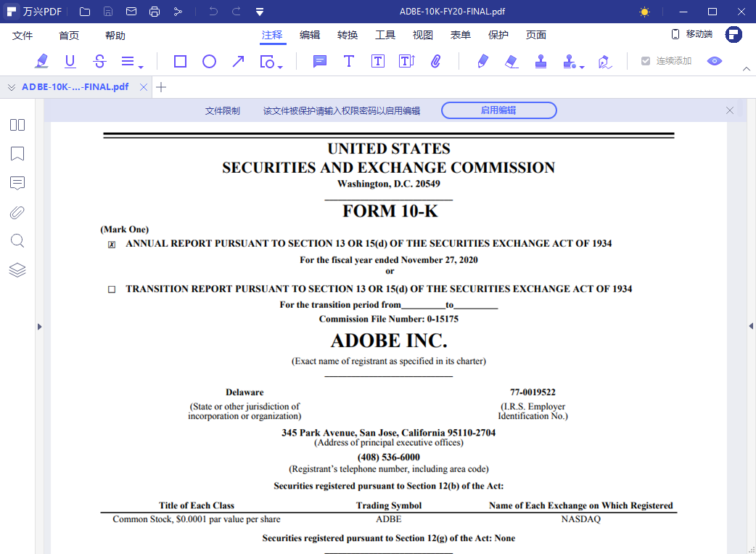Viewport: 756px width, 554px height.
Task: Add a sticky note comment
Action: pos(319,62)
